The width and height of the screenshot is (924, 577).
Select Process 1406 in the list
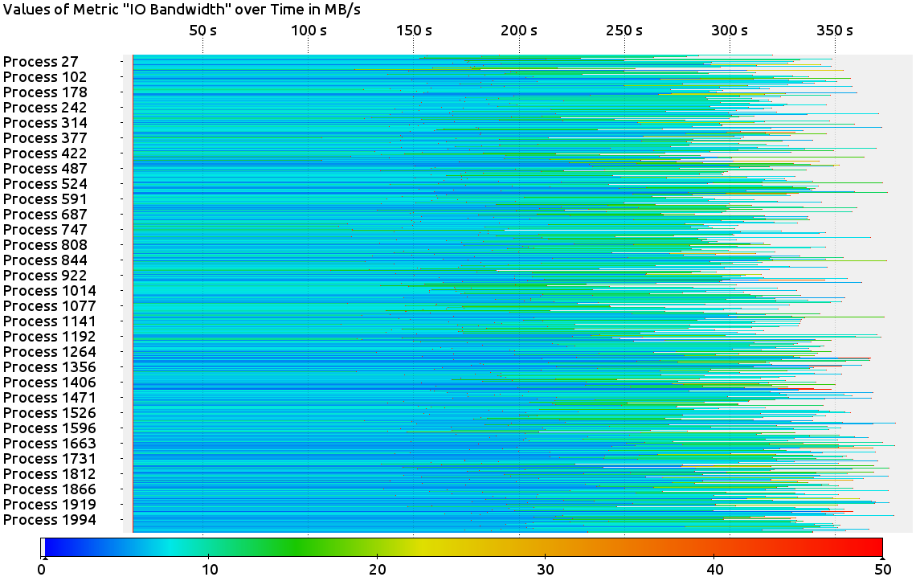click(49, 383)
